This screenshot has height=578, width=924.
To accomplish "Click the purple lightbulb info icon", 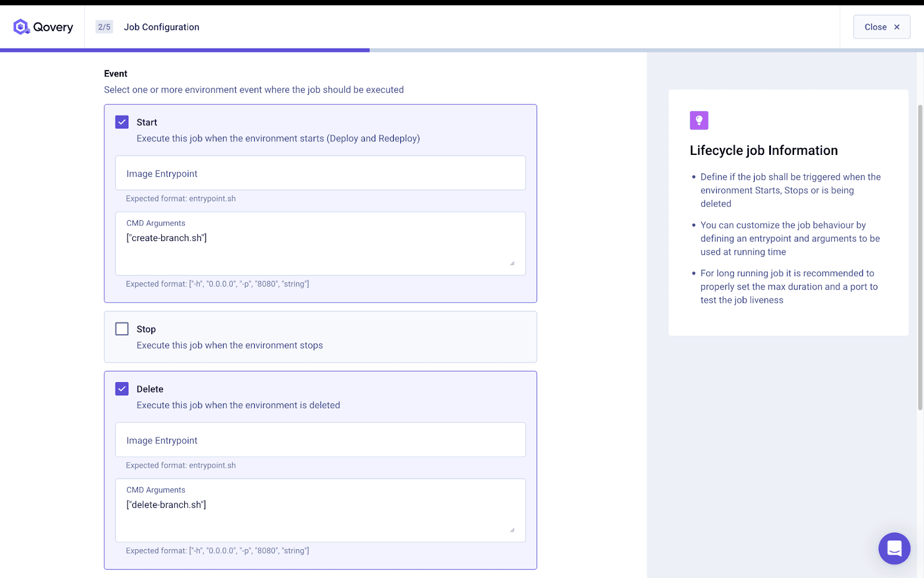I will 699,120.
